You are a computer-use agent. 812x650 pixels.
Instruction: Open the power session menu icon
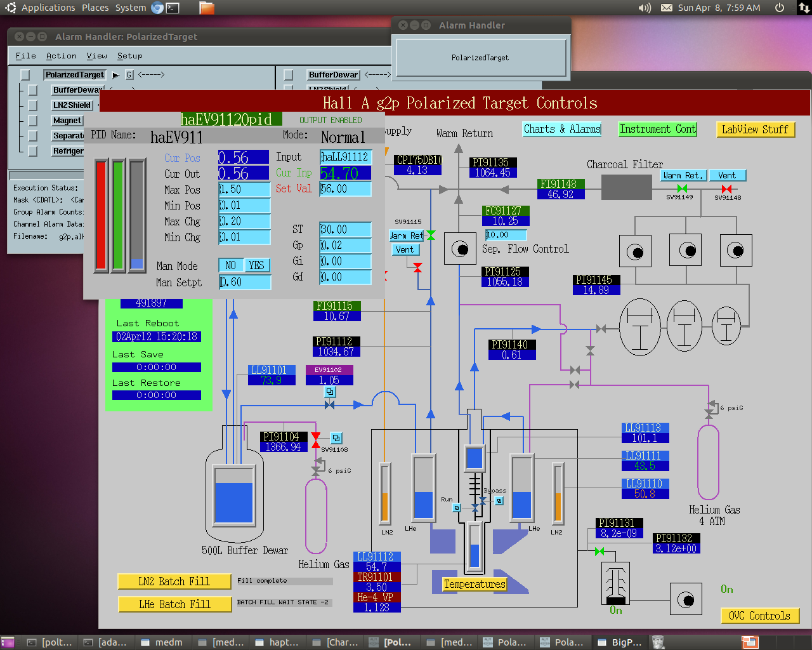click(x=780, y=8)
